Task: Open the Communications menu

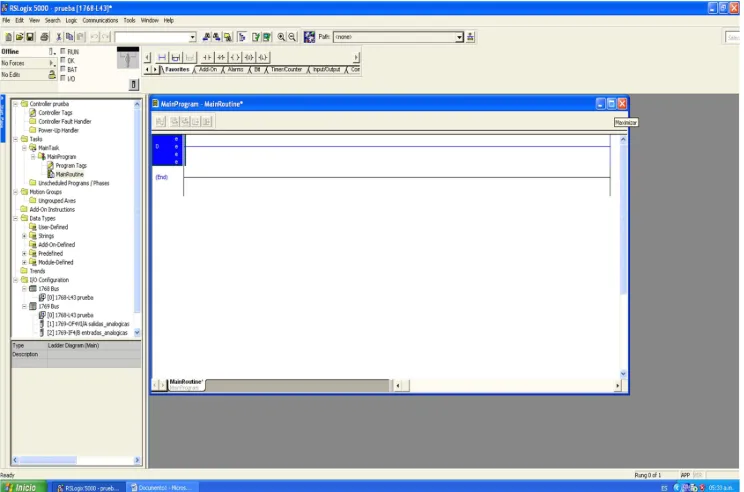Action: [100, 20]
